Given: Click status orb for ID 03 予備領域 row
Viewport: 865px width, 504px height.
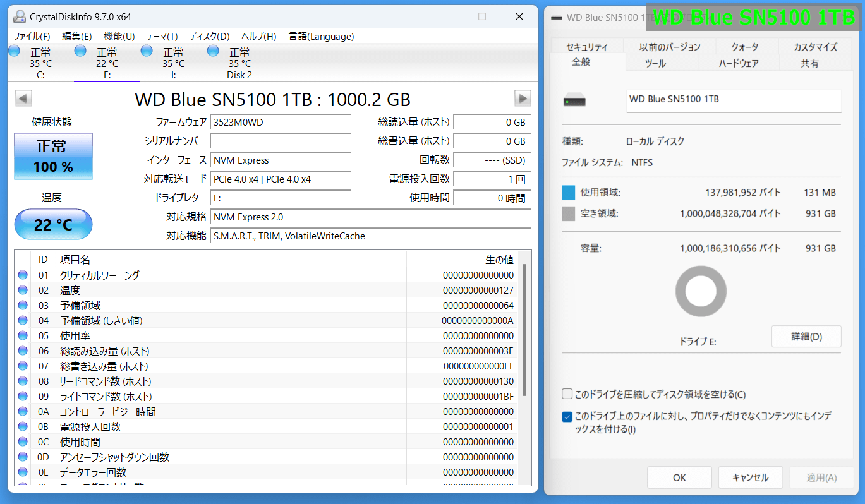Looking at the screenshot, I should pos(23,306).
